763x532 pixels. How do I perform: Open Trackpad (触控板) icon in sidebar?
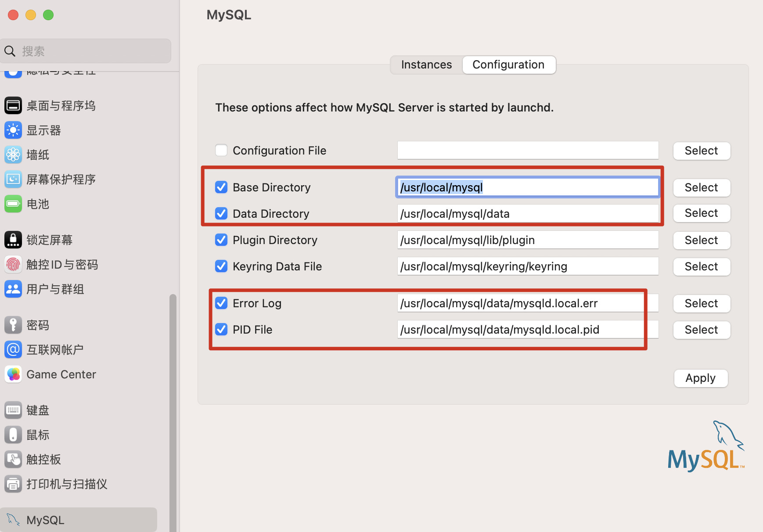(13, 459)
